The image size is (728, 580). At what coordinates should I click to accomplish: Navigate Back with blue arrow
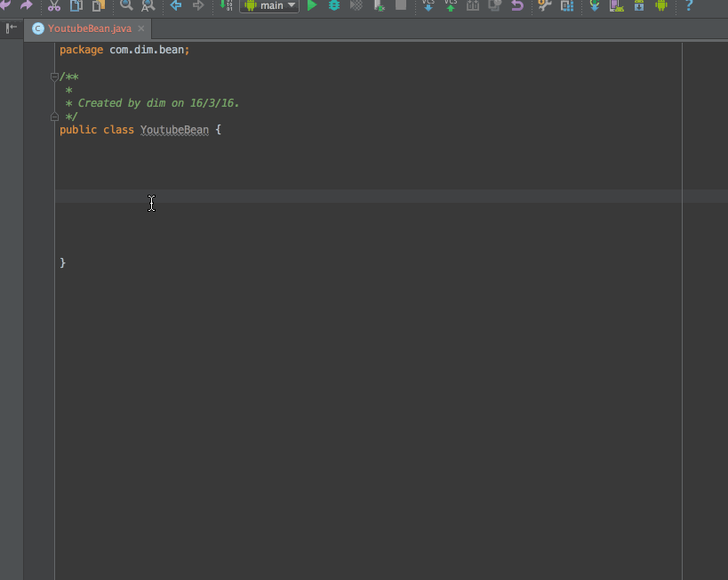pos(176,5)
